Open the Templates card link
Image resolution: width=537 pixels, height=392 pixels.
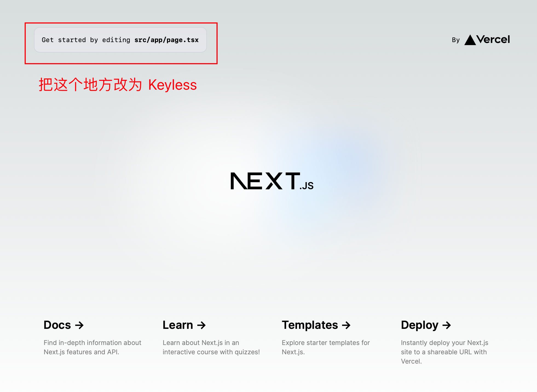coord(326,337)
